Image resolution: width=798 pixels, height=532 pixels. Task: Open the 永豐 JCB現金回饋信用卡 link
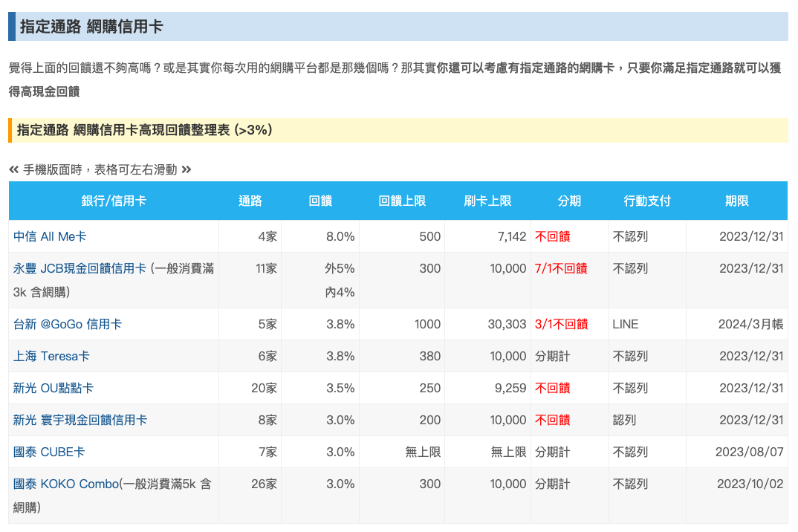[80, 269]
